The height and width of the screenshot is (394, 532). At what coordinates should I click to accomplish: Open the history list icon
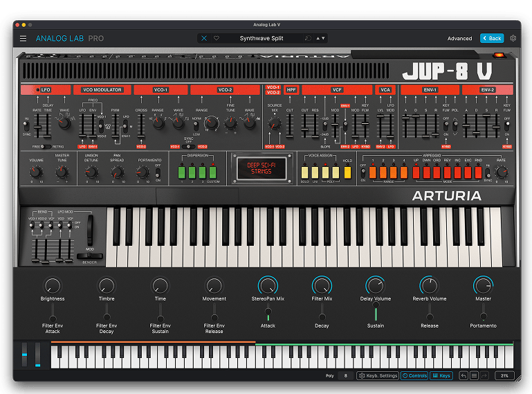click(474, 376)
